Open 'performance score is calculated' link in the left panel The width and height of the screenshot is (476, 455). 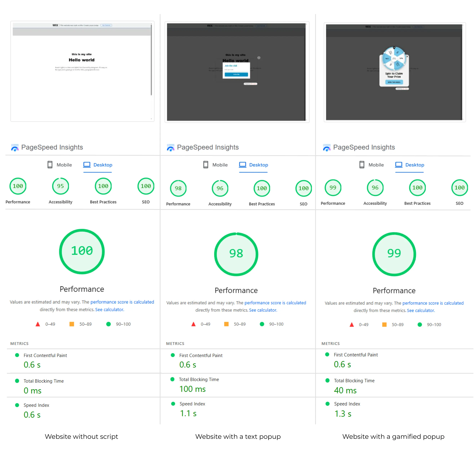[122, 302]
